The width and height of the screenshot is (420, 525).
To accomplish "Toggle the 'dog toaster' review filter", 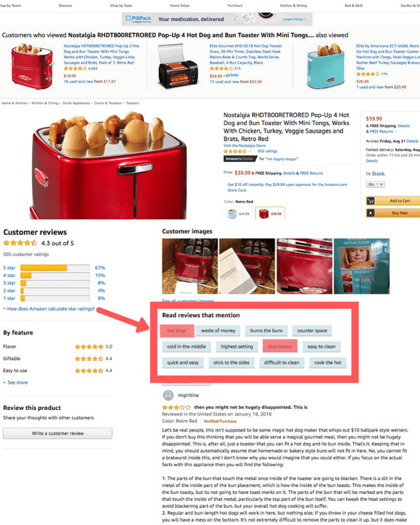I will [281, 346].
